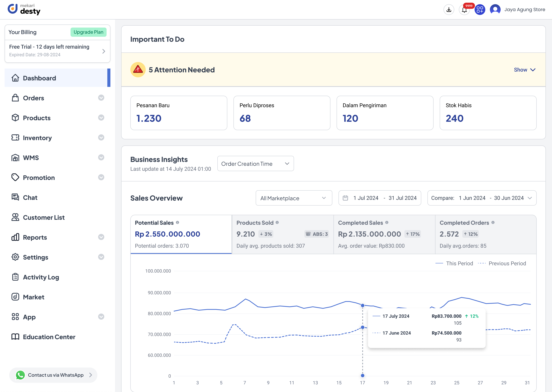This screenshot has height=392, width=552.
Task: Open the apps grid icon in header
Action: pos(480,10)
